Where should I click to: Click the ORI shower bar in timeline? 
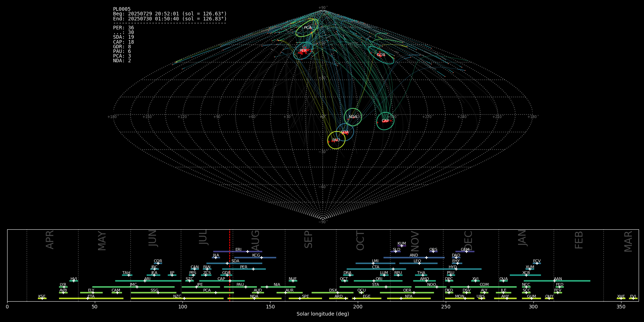tap(378, 281)
